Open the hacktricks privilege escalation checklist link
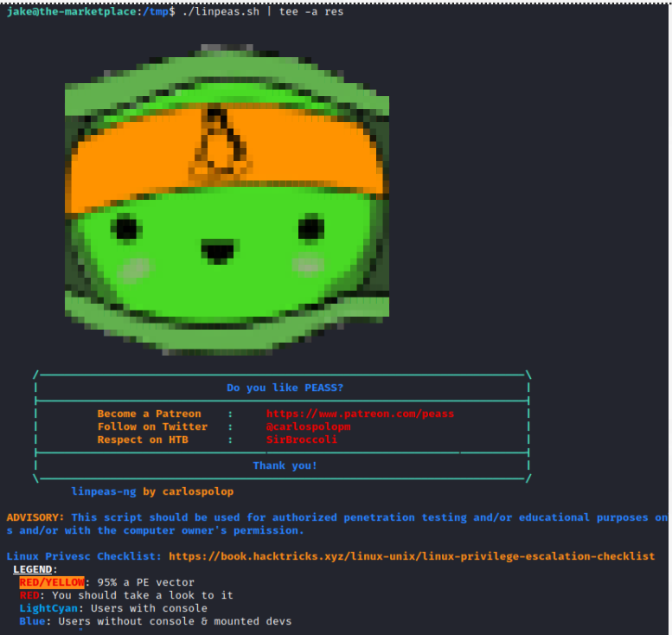Image resolution: width=672 pixels, height=635 pixels. (x=412, y=556)
